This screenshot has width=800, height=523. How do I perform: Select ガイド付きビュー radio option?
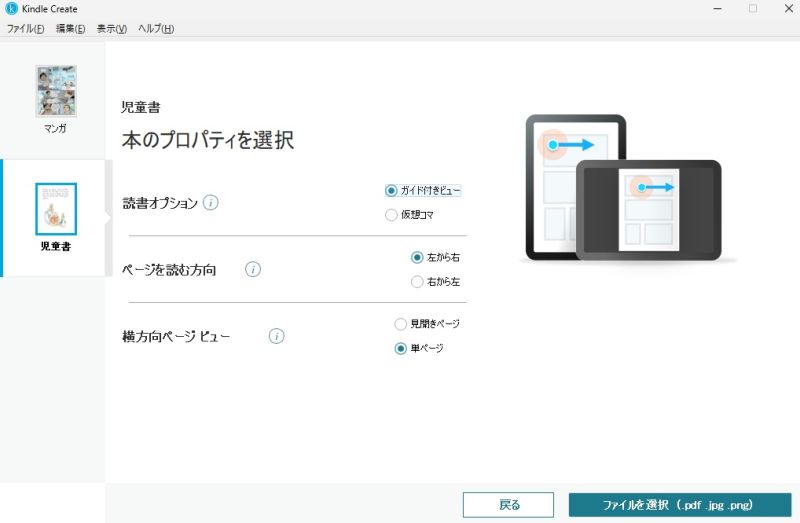click(x=423, y=190)
